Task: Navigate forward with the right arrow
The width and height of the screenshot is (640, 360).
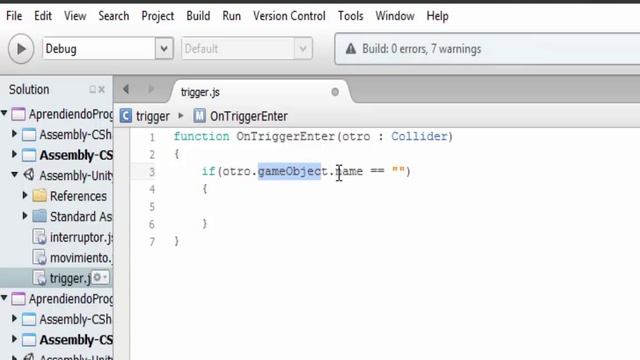Action: pos(151,89)
